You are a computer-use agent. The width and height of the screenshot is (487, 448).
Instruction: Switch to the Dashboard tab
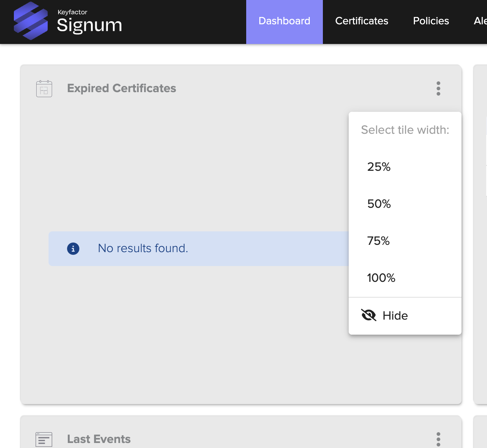284,21
